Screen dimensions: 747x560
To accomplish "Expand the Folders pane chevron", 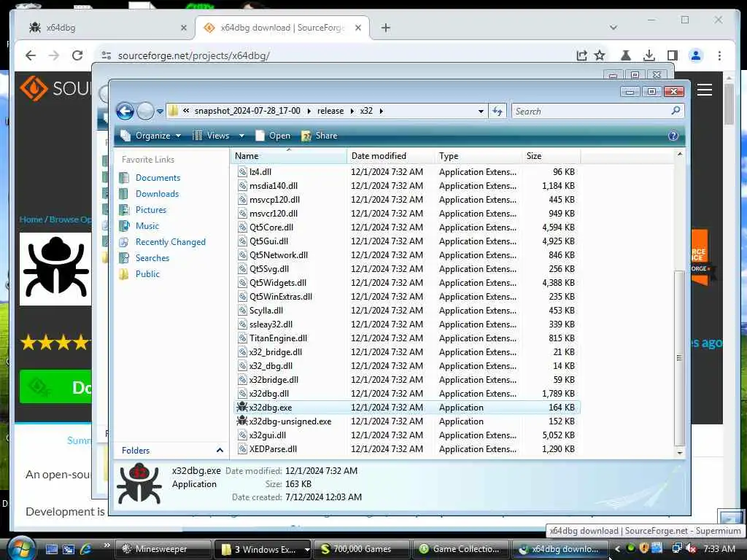I will click(220, 450).
